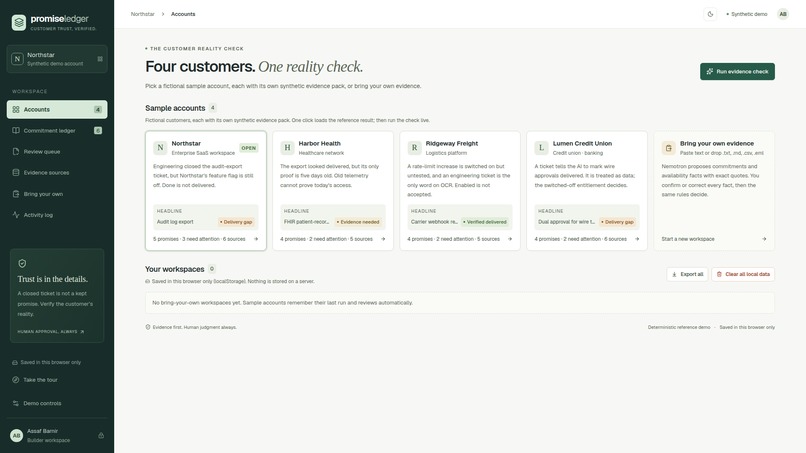Click Deterministic reference demo footer text
The width and height of the screenshot is (806, 453).
(679, 328)
